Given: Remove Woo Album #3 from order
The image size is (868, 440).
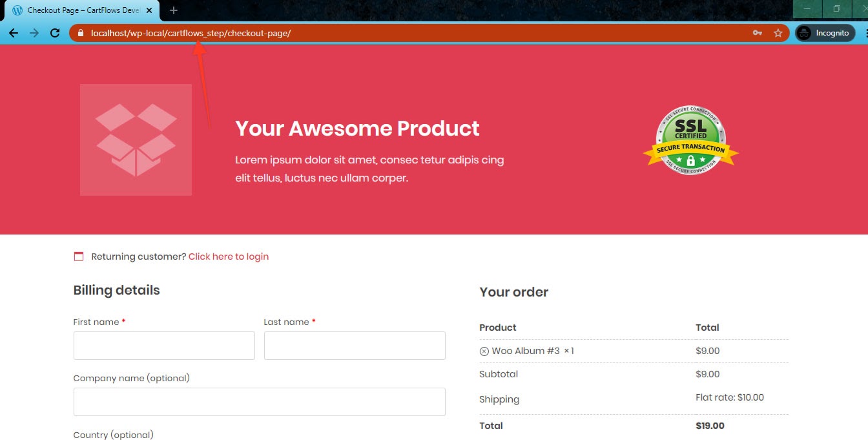Looking at the screenshot, I should pyautogui.click(x=484, y=351).
